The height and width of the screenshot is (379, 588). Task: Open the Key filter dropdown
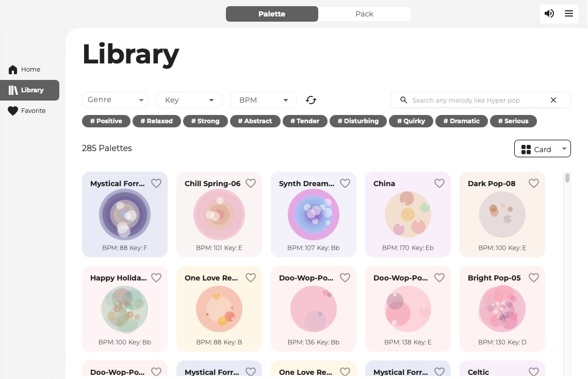click(x=189, y=100)
